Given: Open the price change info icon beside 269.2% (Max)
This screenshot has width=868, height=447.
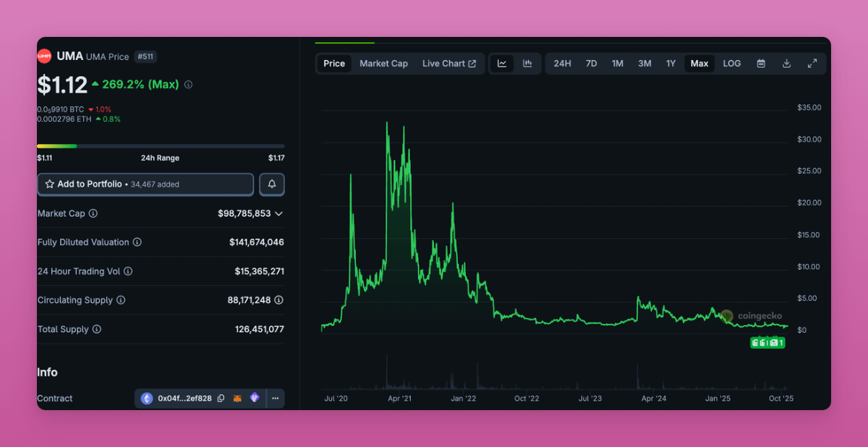Looking at the screenshot, I should [188, 85].
